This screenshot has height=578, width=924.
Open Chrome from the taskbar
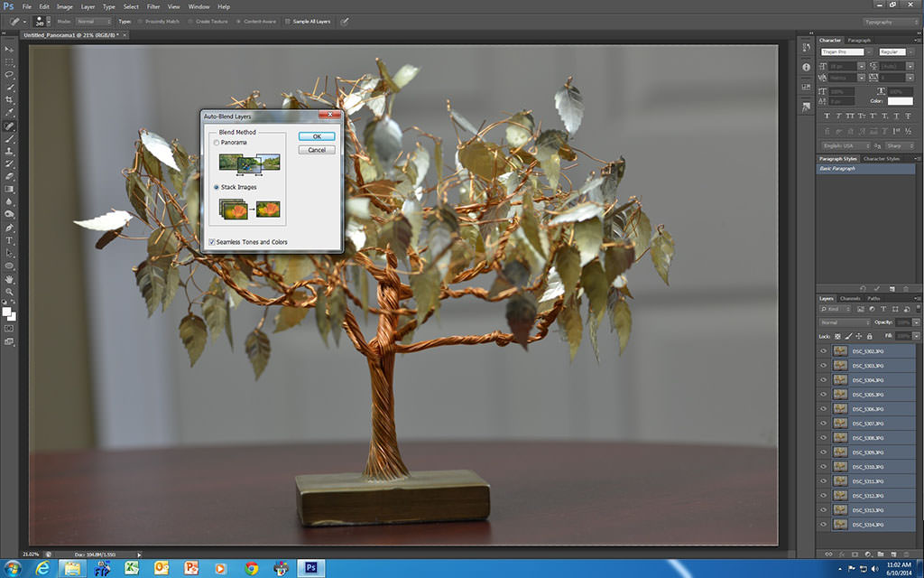point(252,569)
